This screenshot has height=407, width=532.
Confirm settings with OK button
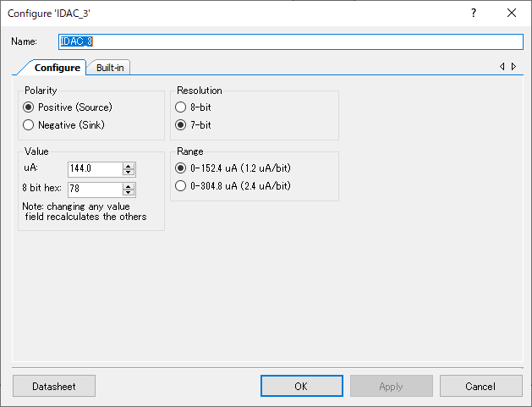point(302,386)
